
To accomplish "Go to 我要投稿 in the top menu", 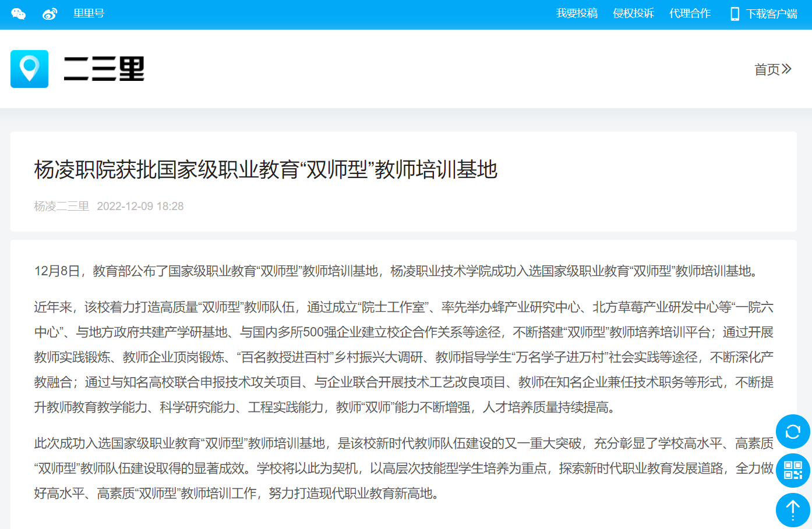I will coord(577,13).
